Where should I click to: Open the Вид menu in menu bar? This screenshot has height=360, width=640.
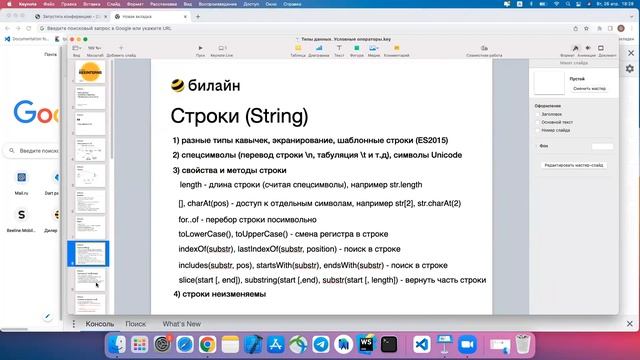coord(187,4)
